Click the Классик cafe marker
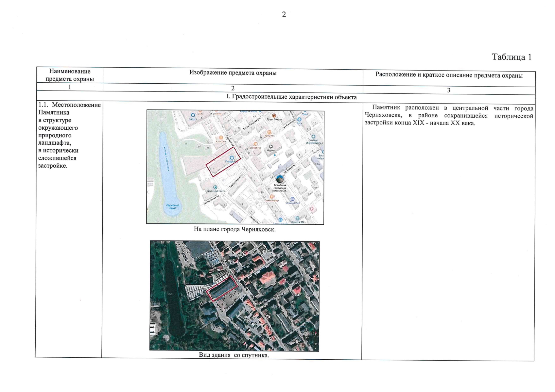 pyautogui.click(x=221, y=138)
